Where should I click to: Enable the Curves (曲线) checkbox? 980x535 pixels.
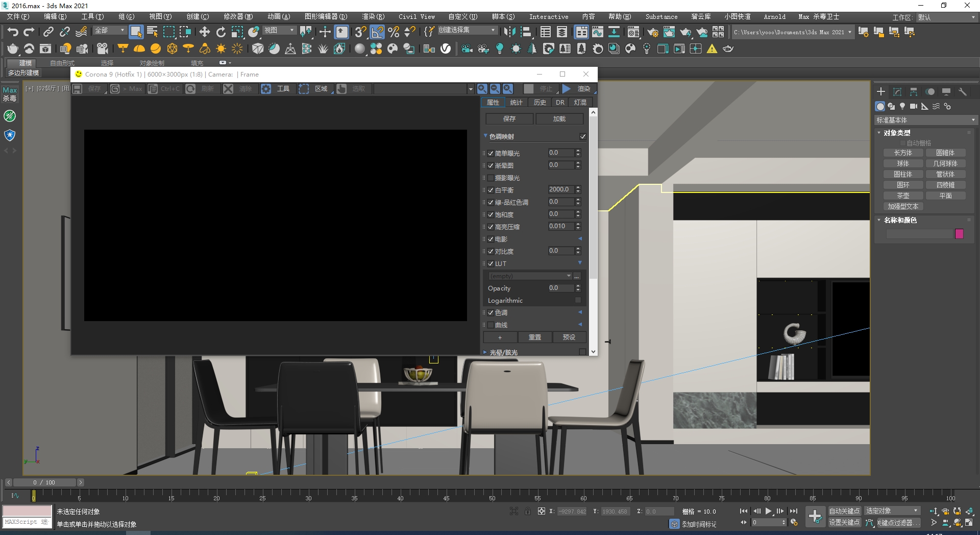(491, 325)
